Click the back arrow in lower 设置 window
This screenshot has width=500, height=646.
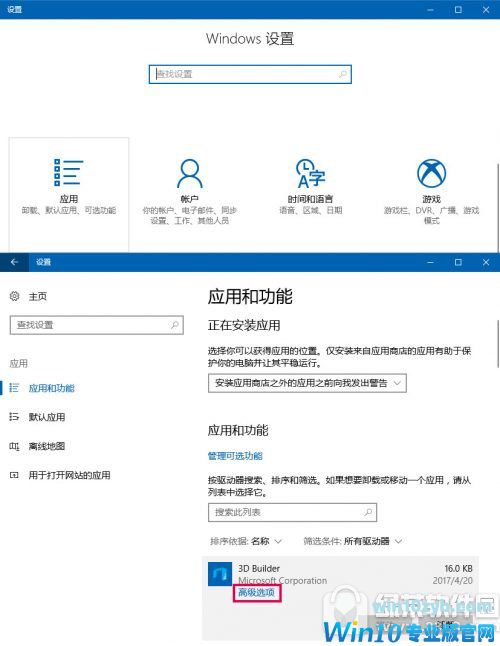(14, 262)
